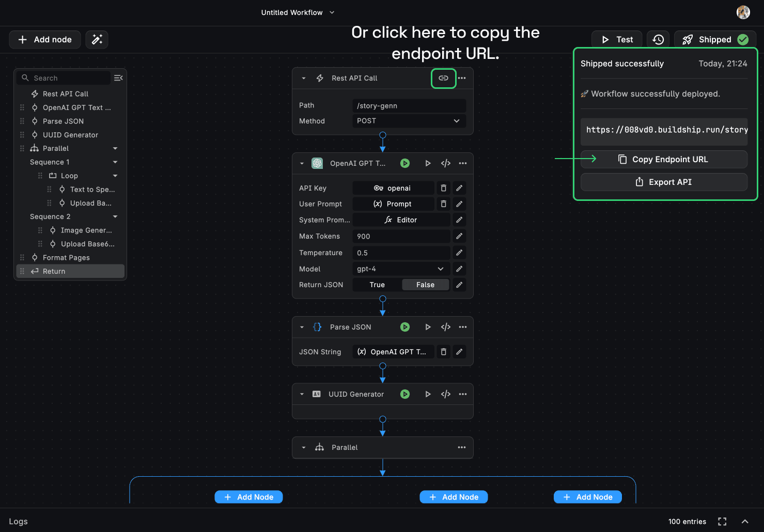Delete the API Key openai value

[x=443, y=188]
